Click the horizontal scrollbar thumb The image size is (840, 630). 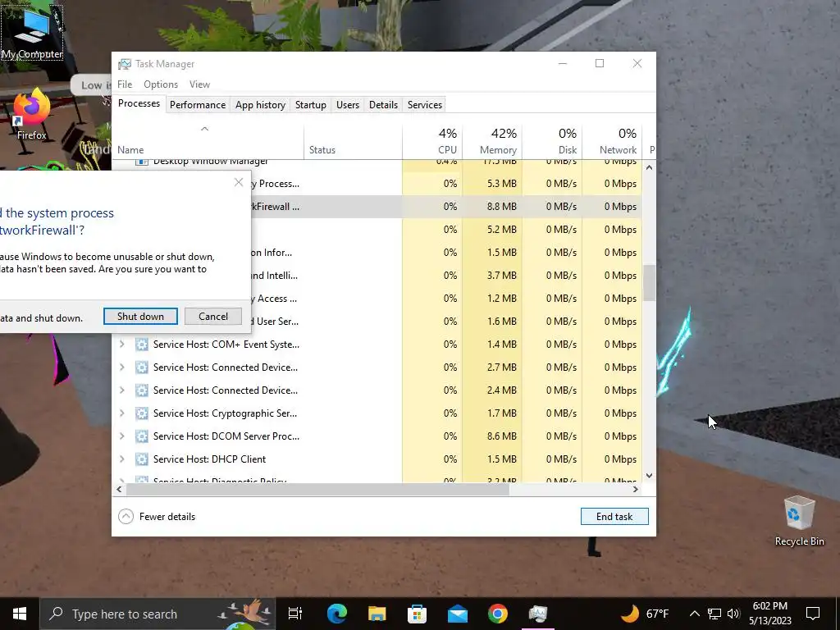[317, 489]
